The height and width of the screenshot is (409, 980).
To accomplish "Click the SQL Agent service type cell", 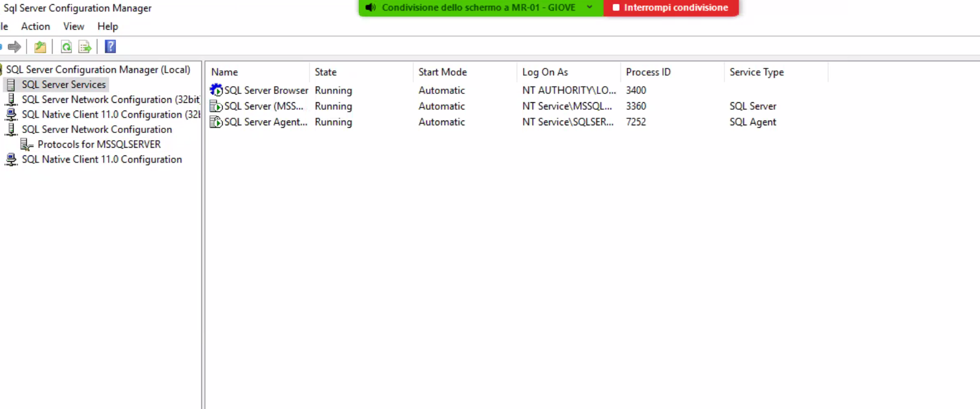I will click(753, 122).
